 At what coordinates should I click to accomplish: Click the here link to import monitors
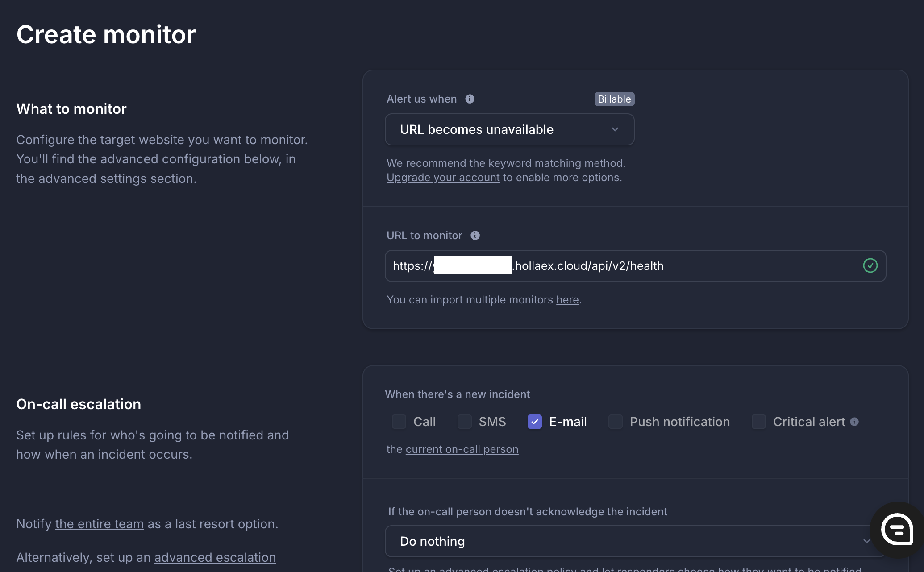(x=567, y=300)
